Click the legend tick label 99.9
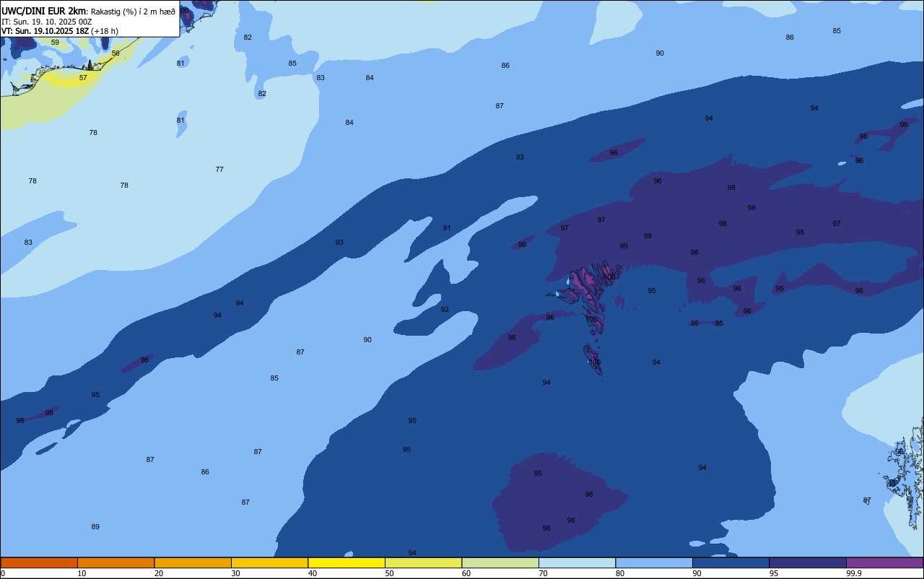The image size is (924, 579). pos(854,573)
